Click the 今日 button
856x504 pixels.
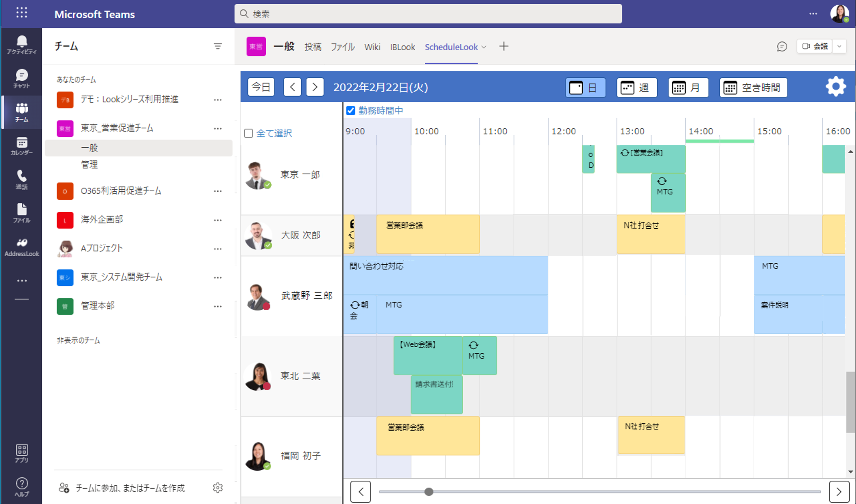tap(261, 87)
